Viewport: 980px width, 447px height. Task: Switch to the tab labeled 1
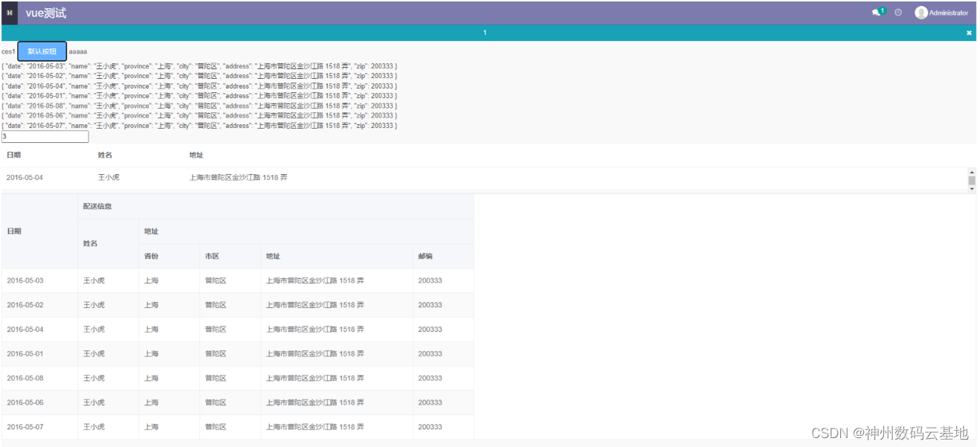click(x=484, y=33)
